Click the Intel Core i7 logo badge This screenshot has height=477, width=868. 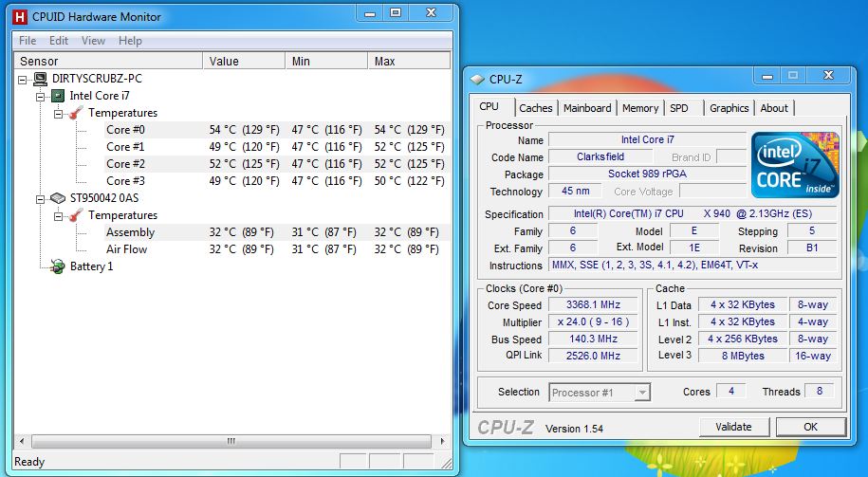795,165
